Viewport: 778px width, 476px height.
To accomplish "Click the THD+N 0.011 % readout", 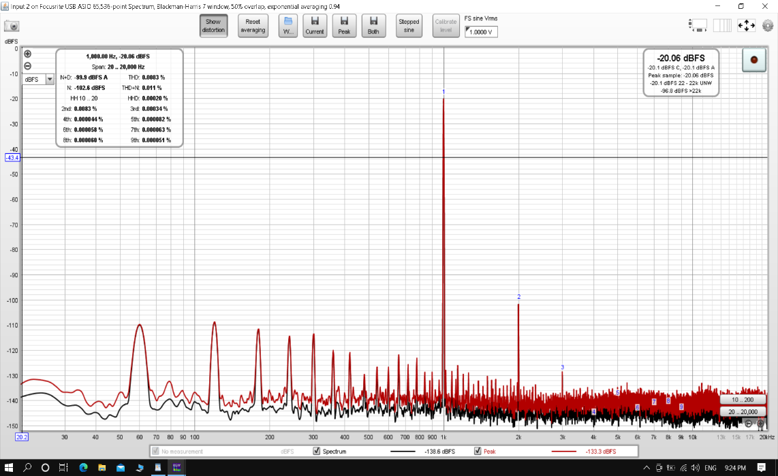I will click(141, 88).
